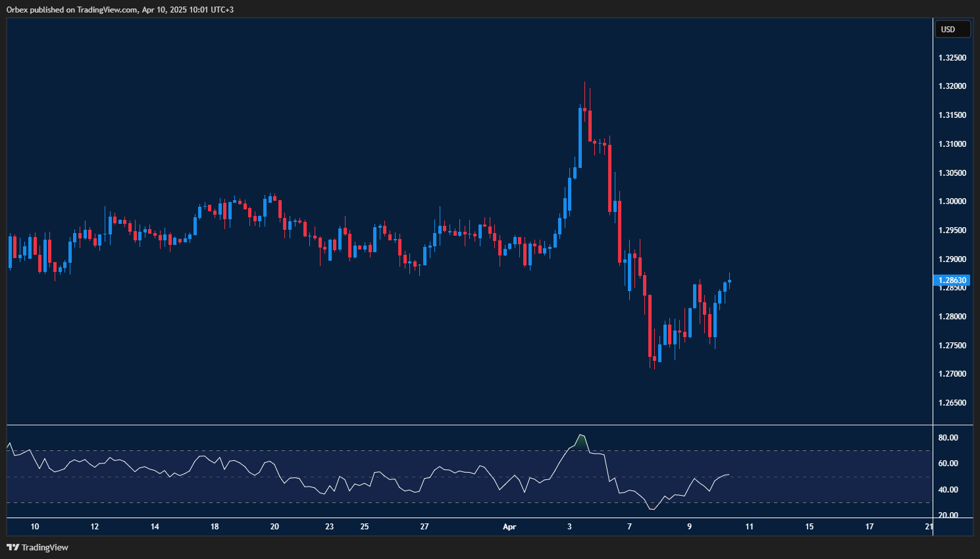Click the 60.00 level on RSI scale
Image resolution: width=980 pixels, height=559 pixels.
pos(948,464)
